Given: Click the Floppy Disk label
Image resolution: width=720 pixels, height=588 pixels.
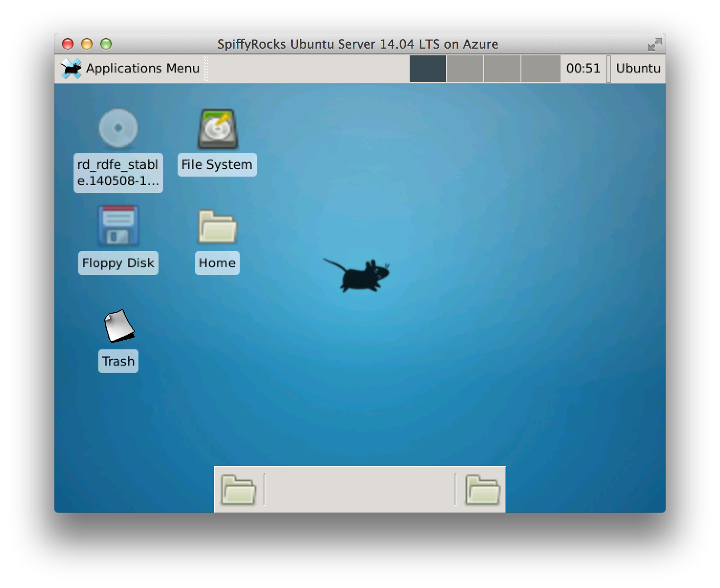Looking at the screenshot, I should [118, 263].
